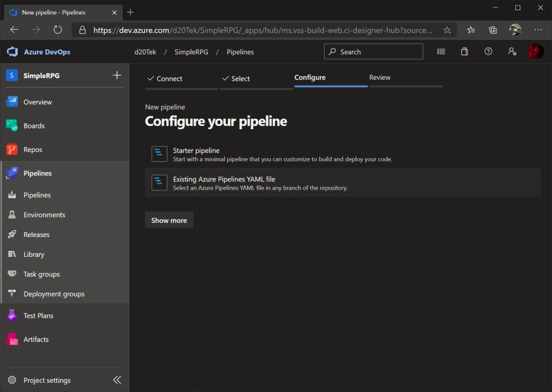Screen dimensions: 552x392
Task: Open the Boards icon in sidebar
Action: click(x=12, y=125)
